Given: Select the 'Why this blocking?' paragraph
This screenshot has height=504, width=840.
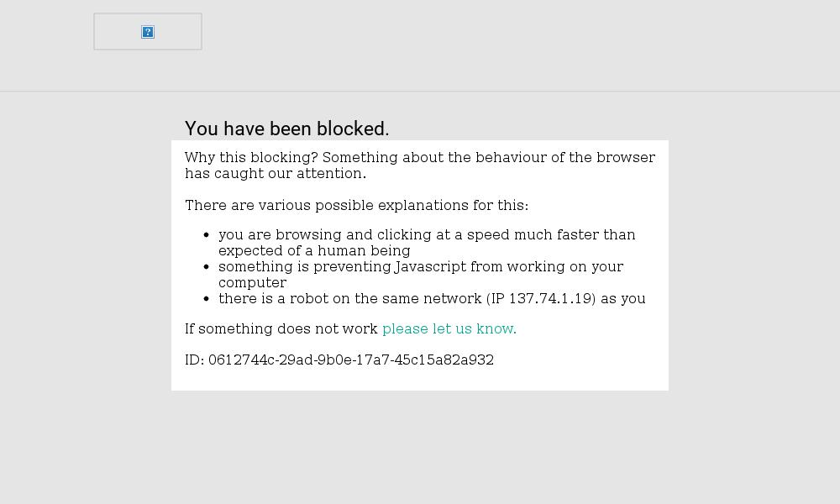Looking at the screenshot, I should (420, 165).
